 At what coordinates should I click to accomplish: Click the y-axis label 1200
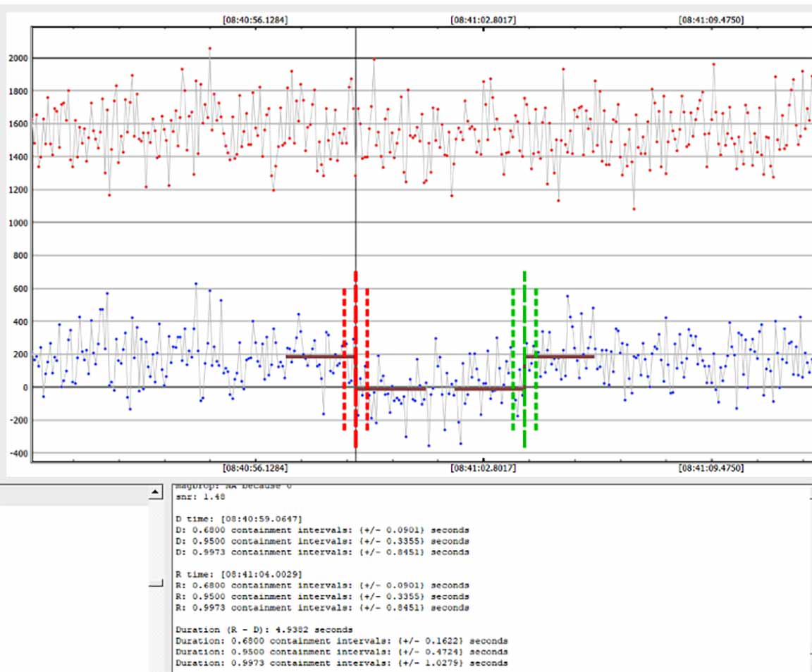[x=18, y=190]
